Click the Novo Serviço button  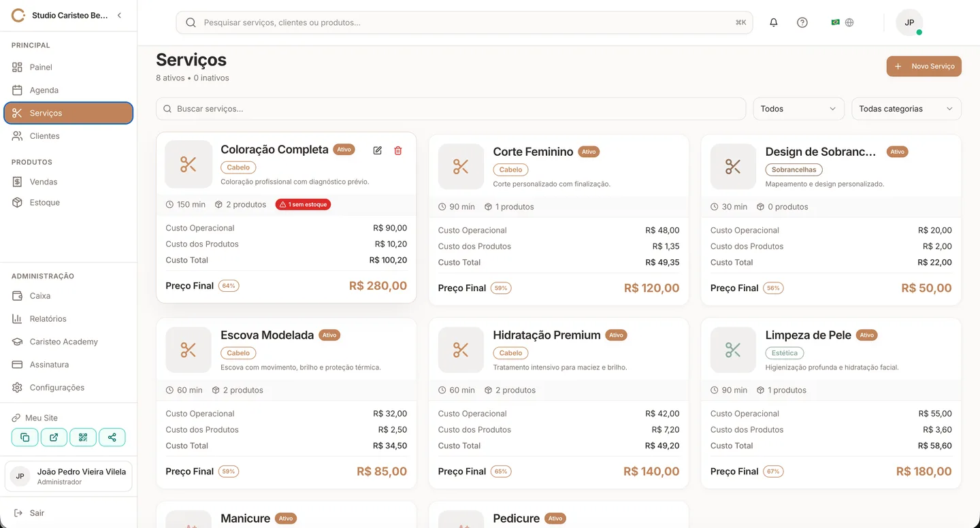[924, 66]
